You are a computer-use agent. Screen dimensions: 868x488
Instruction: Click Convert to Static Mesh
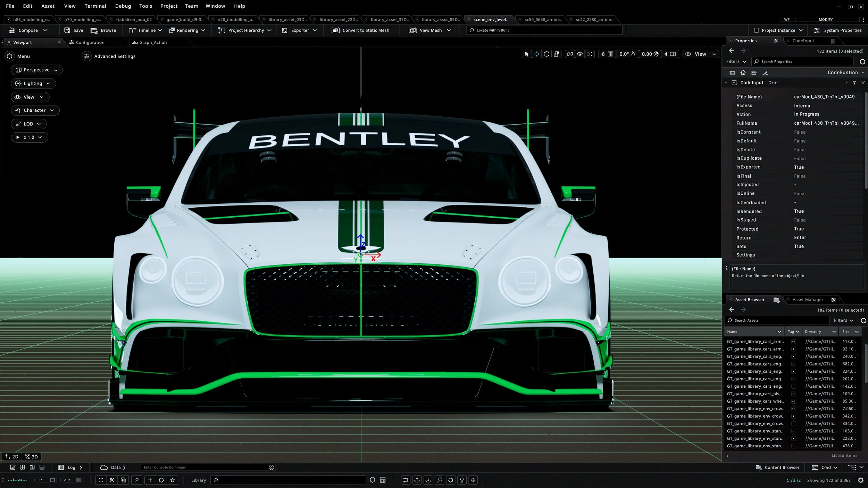(361, 30)
